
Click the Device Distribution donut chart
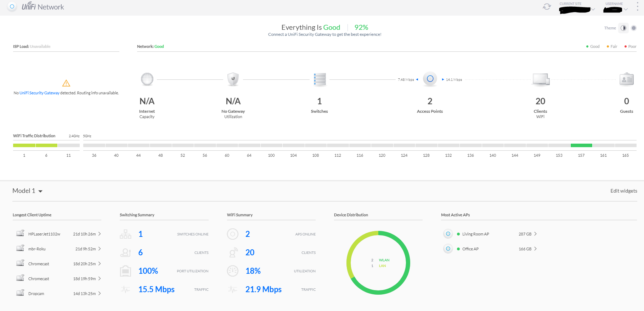pos(378,263)
